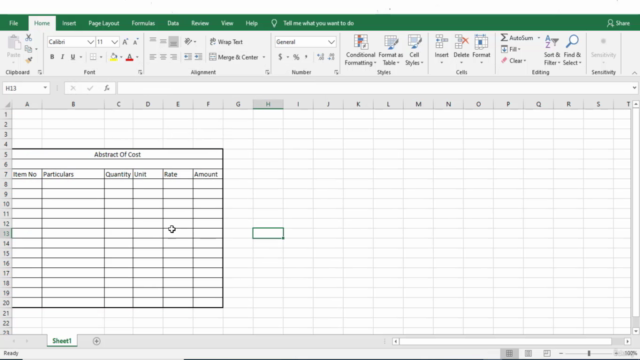640x360 pixels.
Task: Expand the formula bar
Action: [634, 88]
